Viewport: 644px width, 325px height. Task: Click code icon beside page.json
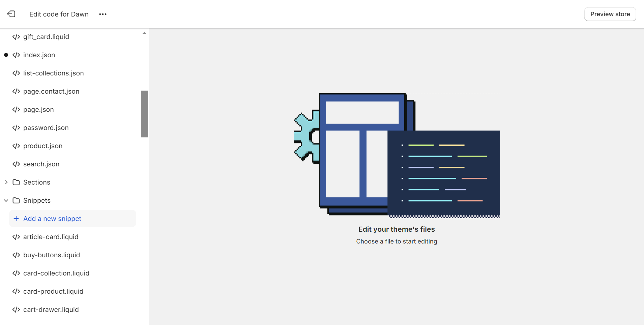tap(16, 109)
